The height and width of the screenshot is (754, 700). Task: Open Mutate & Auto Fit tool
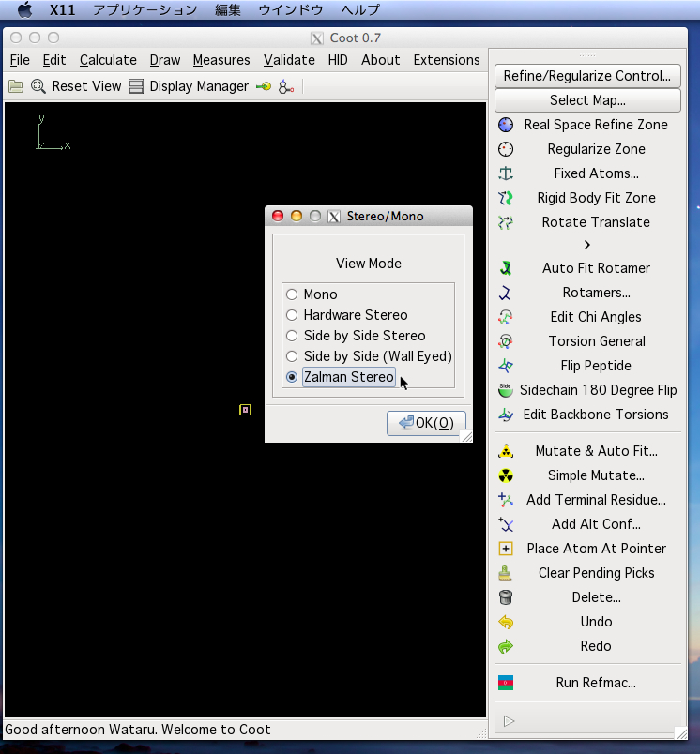pyautogui.click(x=587, y=451)
